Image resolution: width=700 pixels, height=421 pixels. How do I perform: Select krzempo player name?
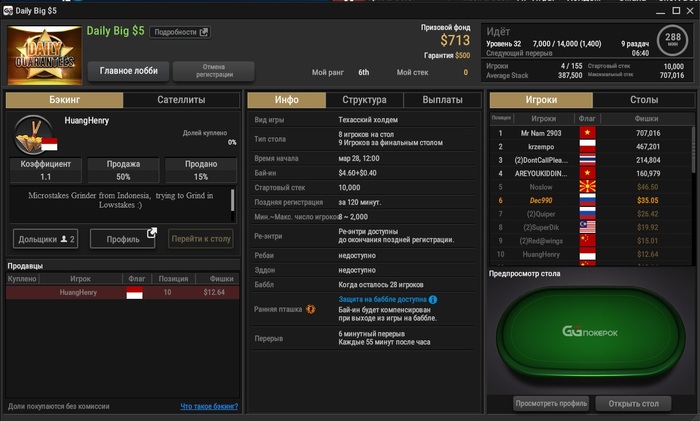[x=541, y=146]
